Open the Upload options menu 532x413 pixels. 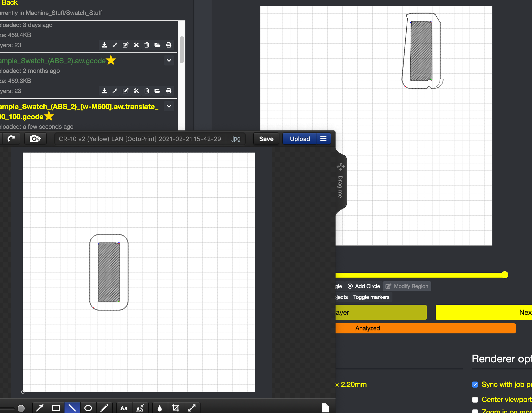click(x=323, y=139)
